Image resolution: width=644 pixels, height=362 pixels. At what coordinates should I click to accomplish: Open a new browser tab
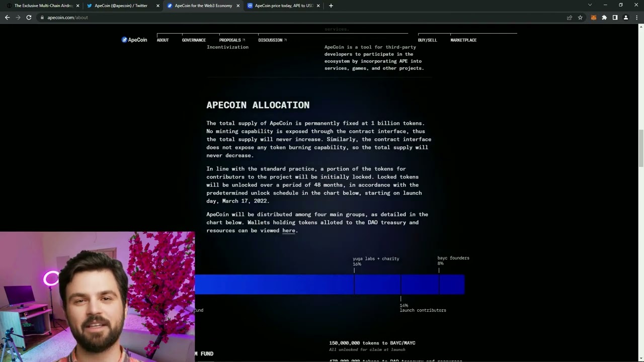pos(331,6)
